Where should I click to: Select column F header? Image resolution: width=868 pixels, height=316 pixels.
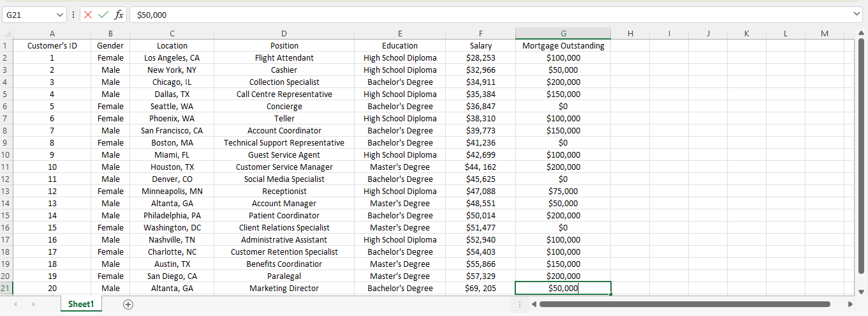tap(481, 34)
